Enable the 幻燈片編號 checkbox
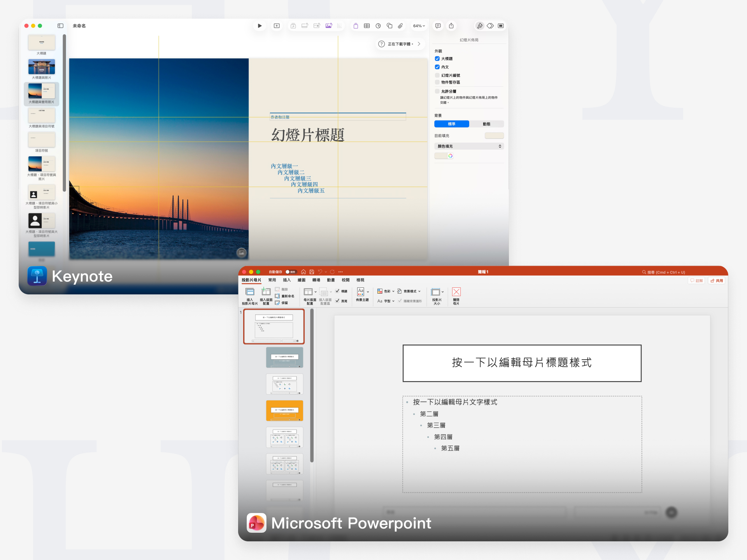 click(437, 75)
